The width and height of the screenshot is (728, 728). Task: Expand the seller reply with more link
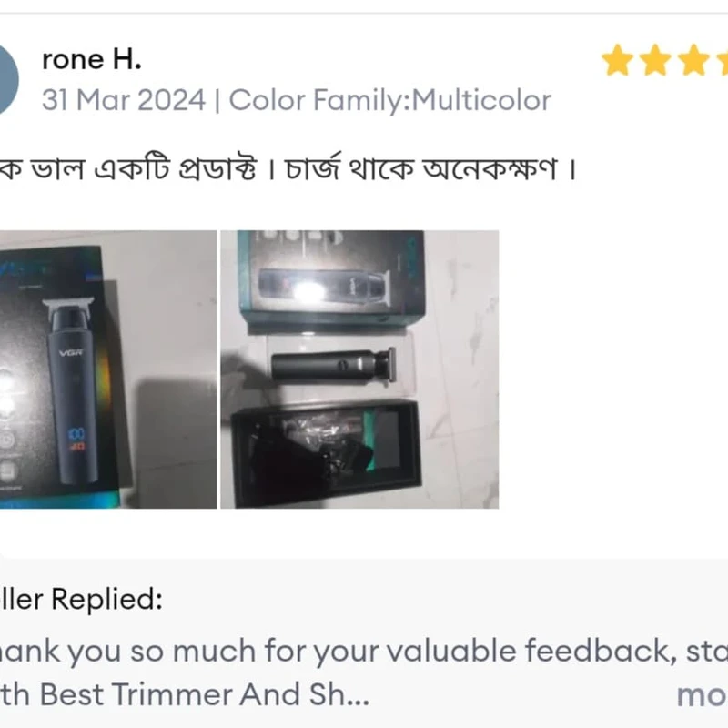702,695
